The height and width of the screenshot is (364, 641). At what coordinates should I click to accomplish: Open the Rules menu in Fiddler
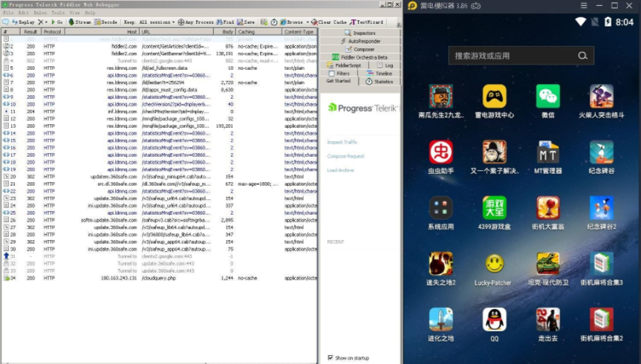point(40,13)
